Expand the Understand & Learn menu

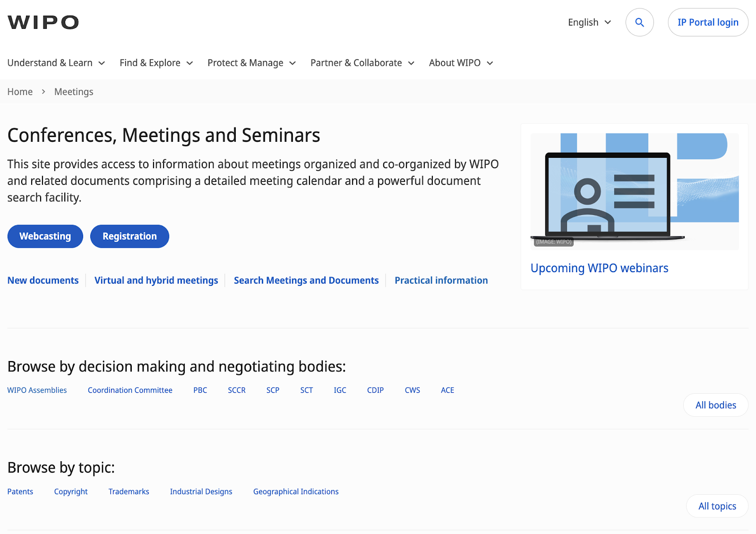[56, 63]
